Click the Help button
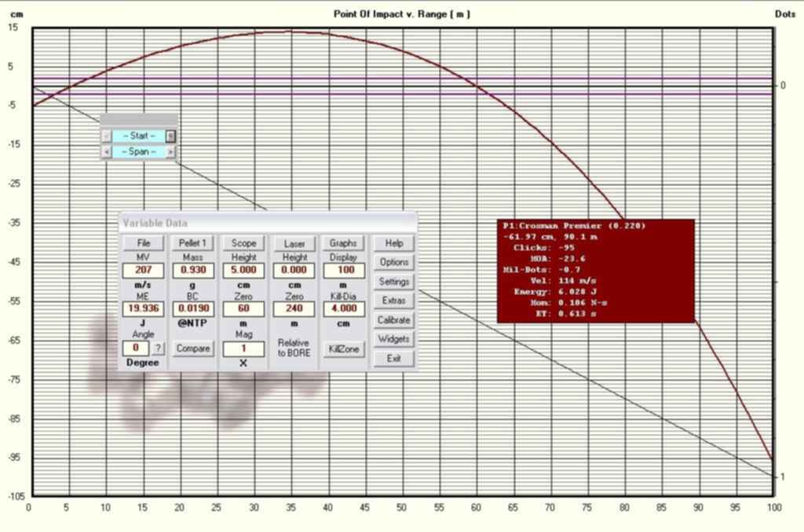 coord(393,243)
